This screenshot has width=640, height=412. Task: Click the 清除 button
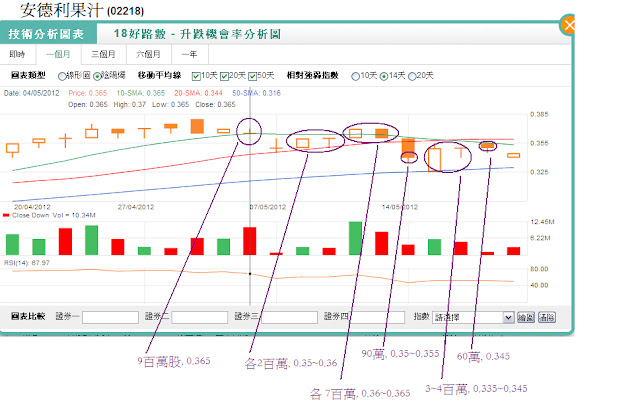coord(547,317)
